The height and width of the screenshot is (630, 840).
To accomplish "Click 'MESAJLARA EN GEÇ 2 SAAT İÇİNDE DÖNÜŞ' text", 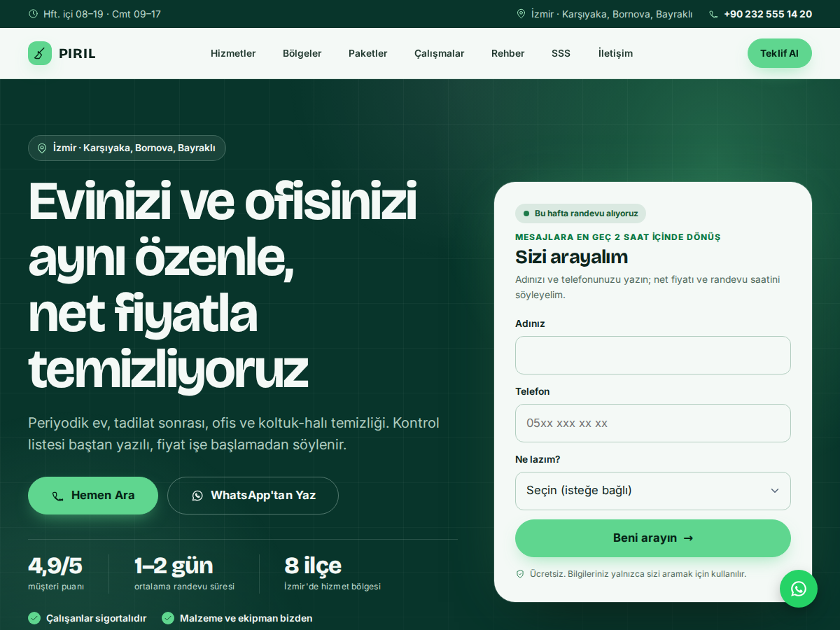I will pyautogui.click(x=617, y=237).
